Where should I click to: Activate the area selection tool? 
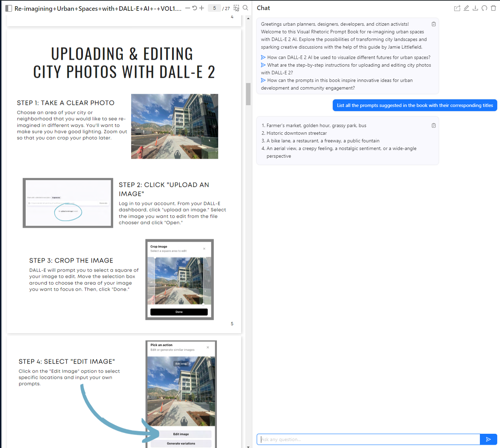(237, 8)
